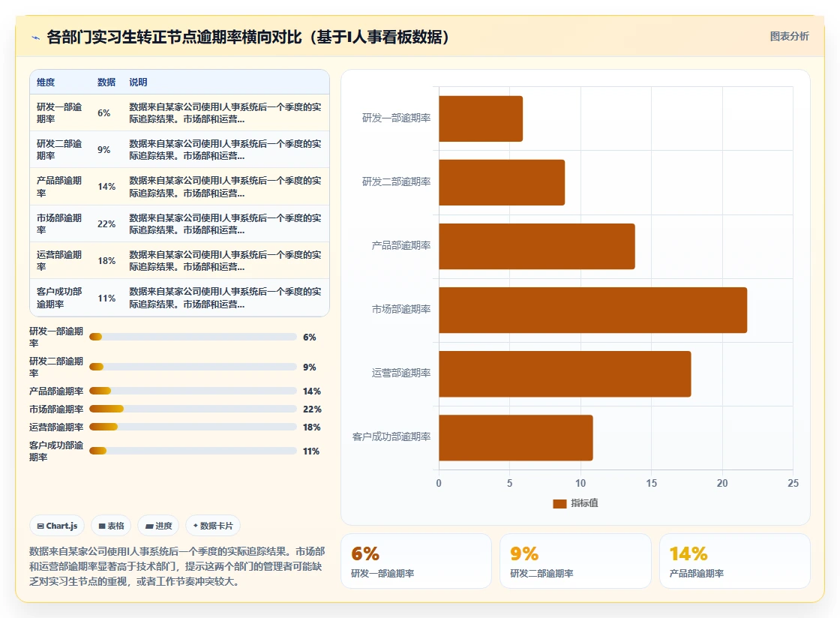Click the 研发二部逾期率 progress bar
The height and width of the screenshot is (618, 840).
193,367
